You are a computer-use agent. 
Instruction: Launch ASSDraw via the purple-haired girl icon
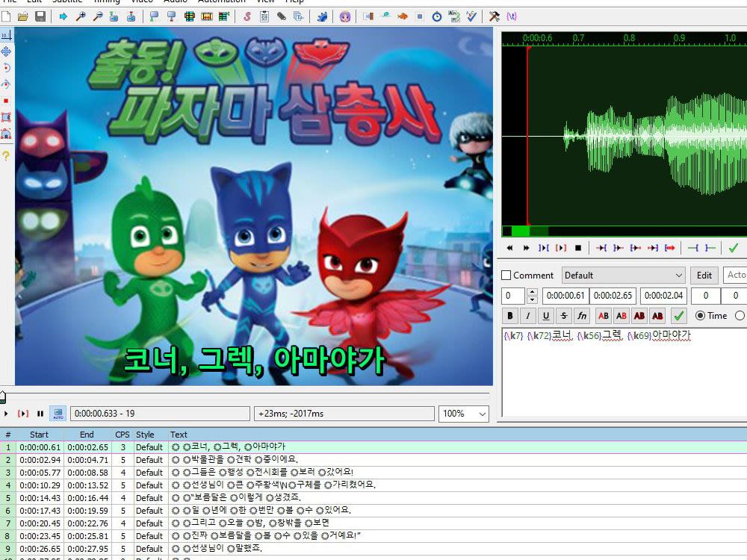[x=345, y=16]
